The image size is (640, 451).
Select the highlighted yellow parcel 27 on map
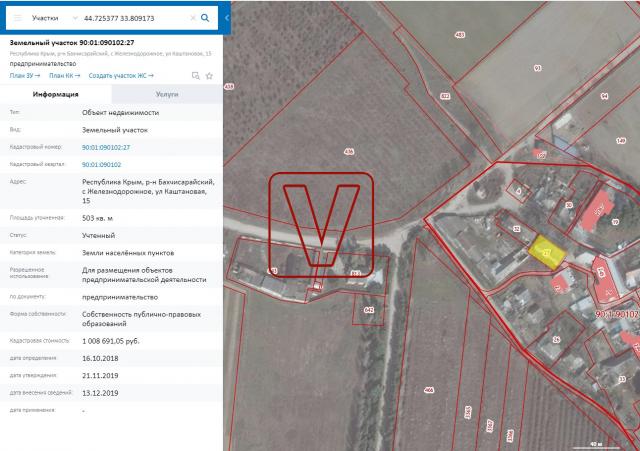pos(547,252)
